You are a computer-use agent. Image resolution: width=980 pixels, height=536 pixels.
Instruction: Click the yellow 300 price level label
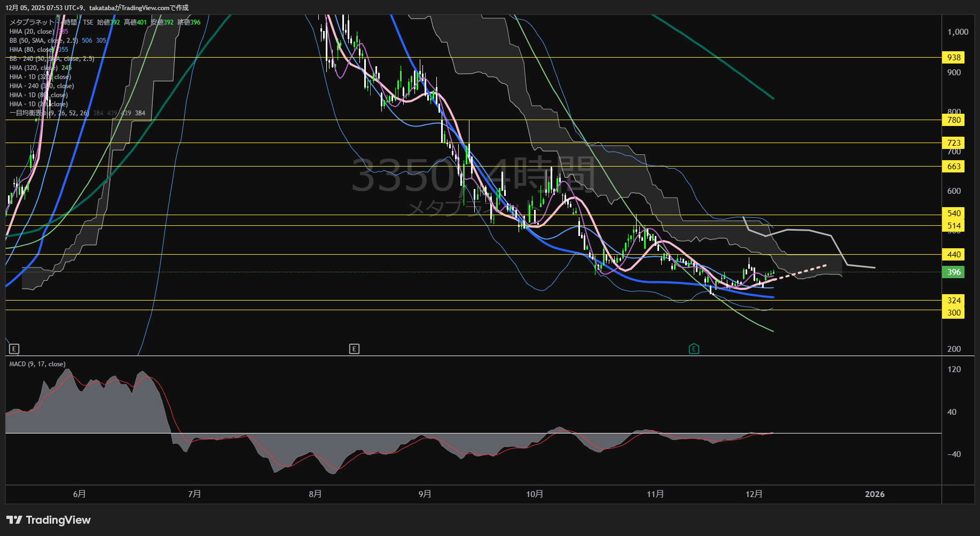pyautogui.click(x=953, y=313)
